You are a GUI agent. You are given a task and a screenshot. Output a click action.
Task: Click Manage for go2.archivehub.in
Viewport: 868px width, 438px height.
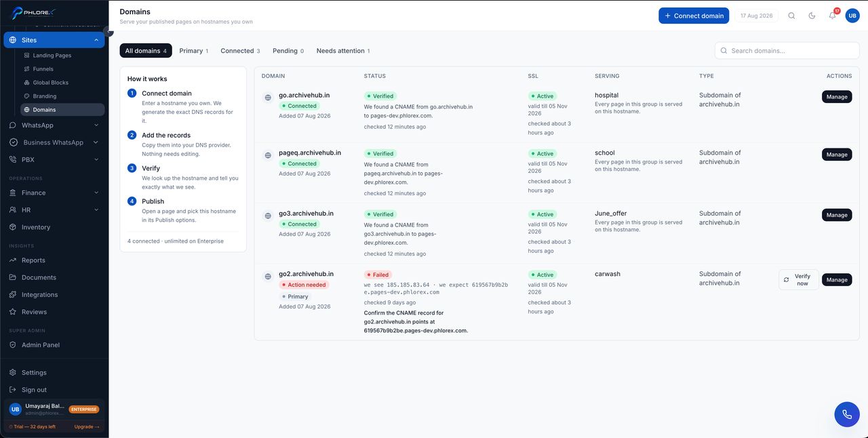tap(837, 280)
